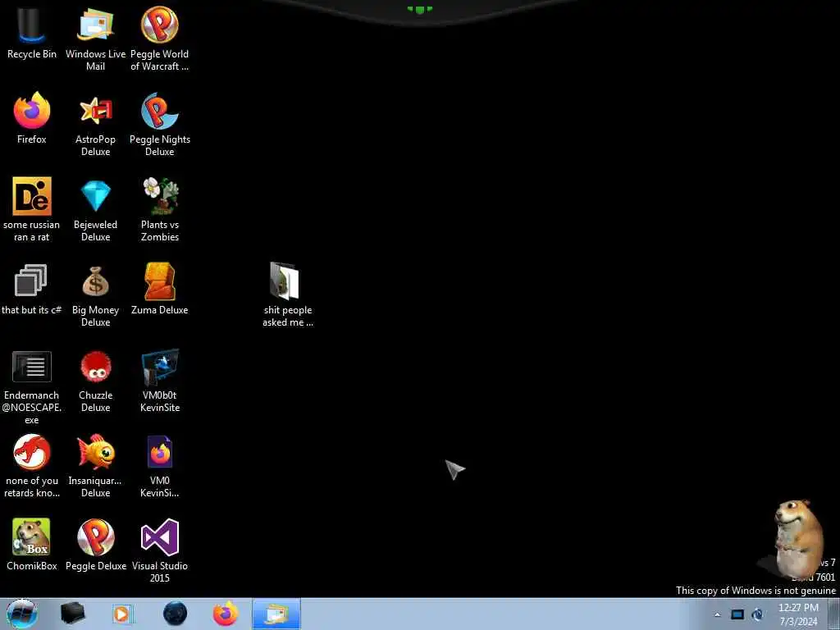This screenshot has width=840, height=630.
Task: Select the VM0b0t KevinSite monitor shortcut
Action: pyautogui.click(x=160, y=381)
